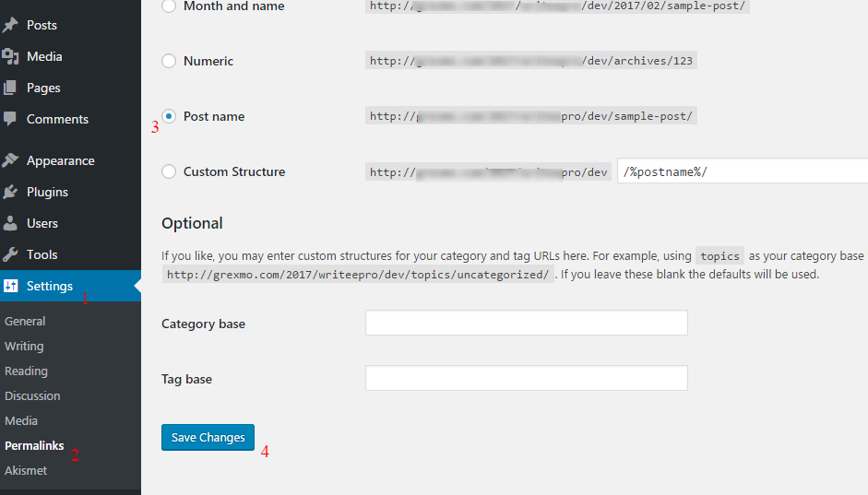This screenshot has width=868, height=495.
Task: Open the Comments menu
Action: 70,119
